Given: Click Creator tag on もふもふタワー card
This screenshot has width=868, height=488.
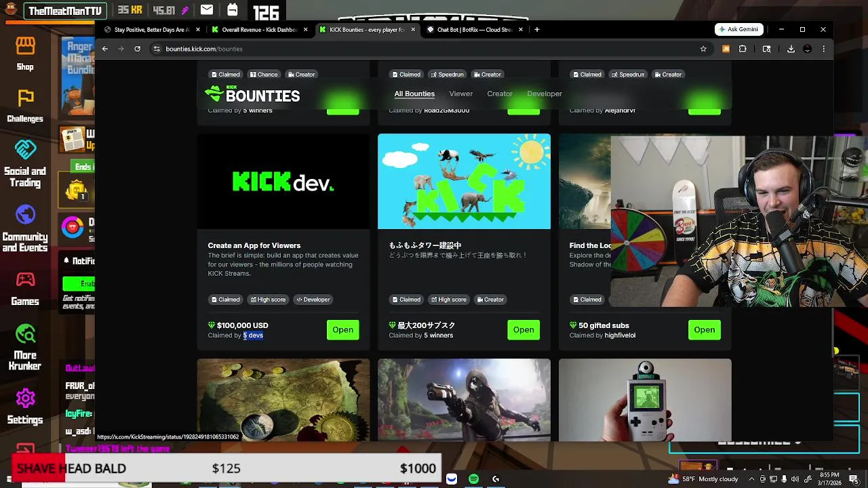Looking at the screenshot, I should pyautogui.click(x=489, y=300).
